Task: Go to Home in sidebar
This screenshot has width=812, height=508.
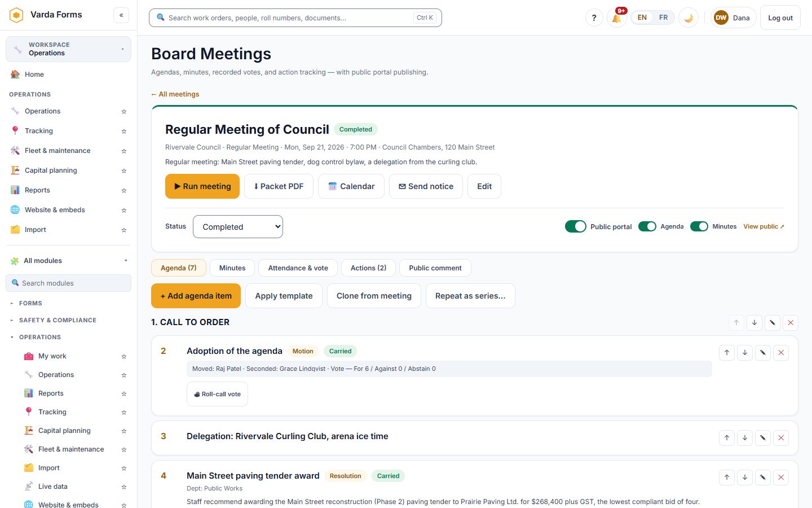Action: pos(68,75)
